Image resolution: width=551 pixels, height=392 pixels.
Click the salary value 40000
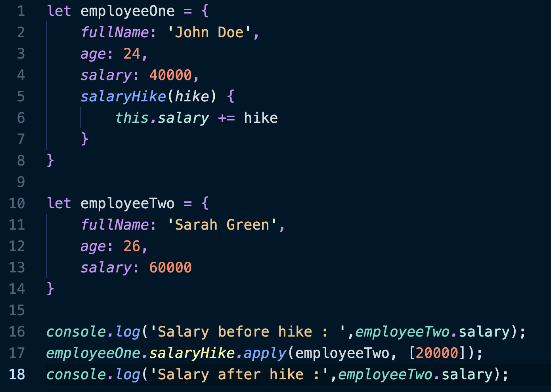click(x=170, y=75)
